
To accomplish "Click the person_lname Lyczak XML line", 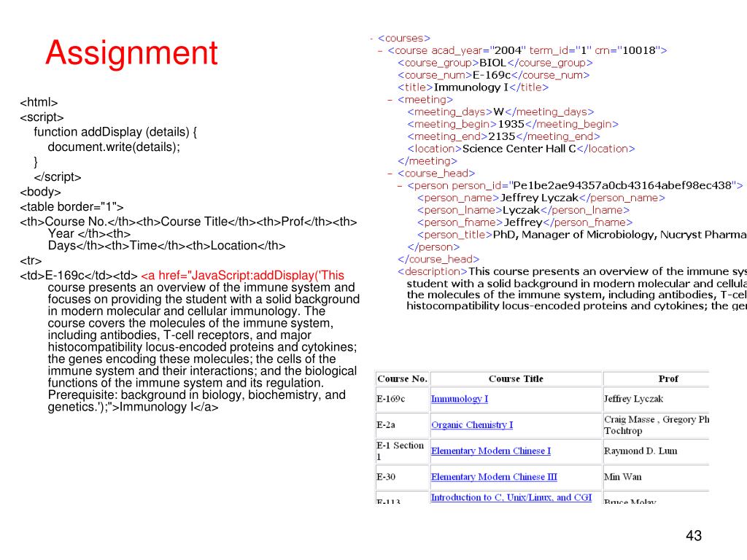I will pyautogui.click(x=524, y=211).
